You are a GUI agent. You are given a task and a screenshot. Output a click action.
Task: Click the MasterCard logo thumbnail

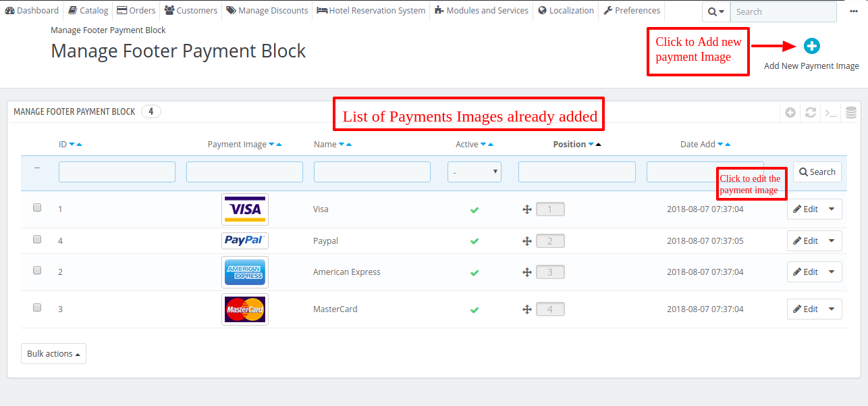click(x=245, y=309)
